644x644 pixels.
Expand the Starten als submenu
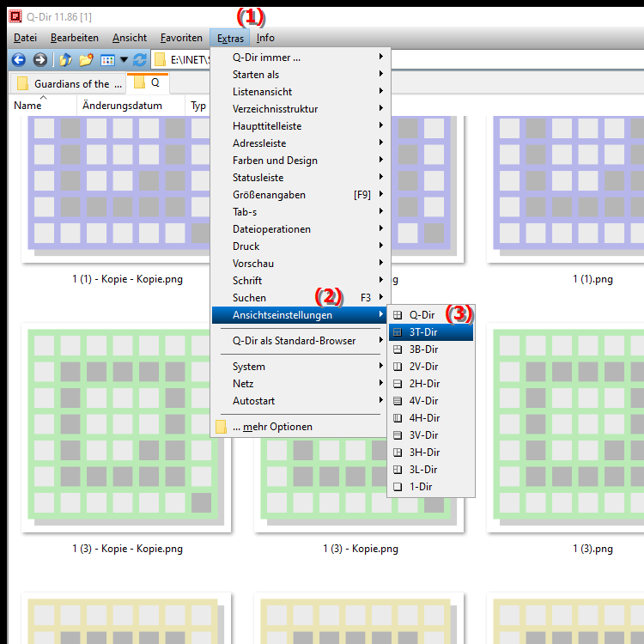click(x=300, y=75)
